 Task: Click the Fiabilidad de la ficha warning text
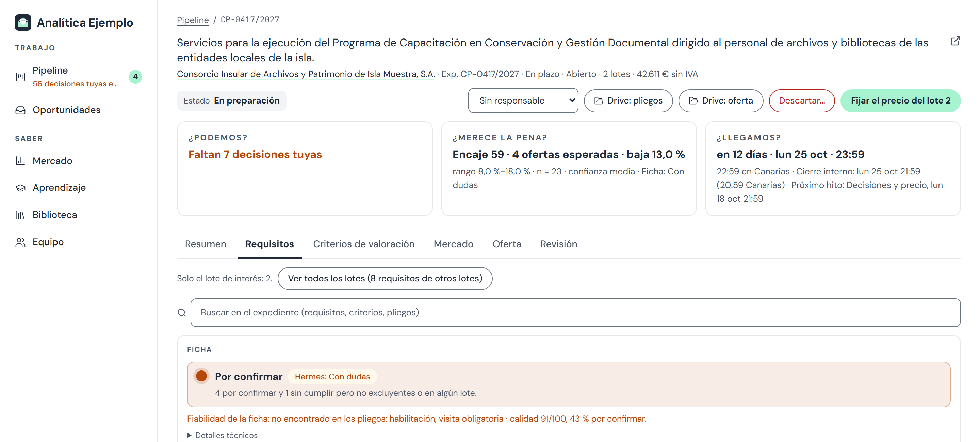pyautogui.click(x=416, y=419)
